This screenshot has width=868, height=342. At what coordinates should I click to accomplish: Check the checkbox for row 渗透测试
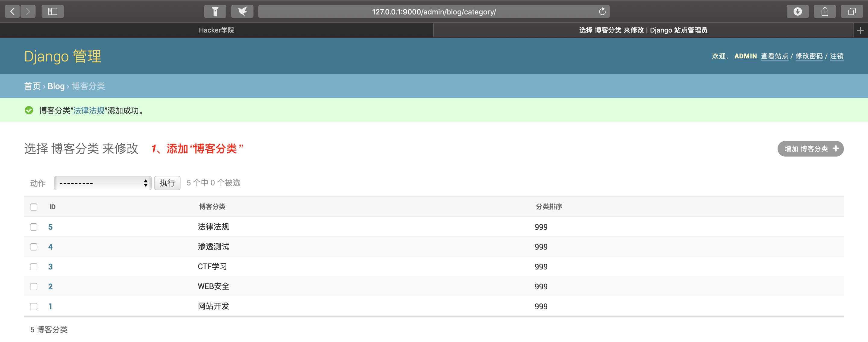coord(34,247)
